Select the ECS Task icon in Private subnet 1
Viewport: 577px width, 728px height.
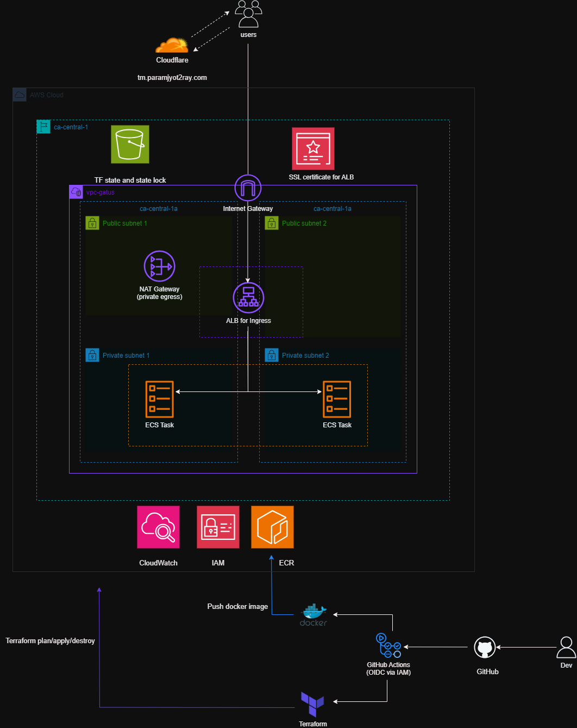(x=159, y=399)
